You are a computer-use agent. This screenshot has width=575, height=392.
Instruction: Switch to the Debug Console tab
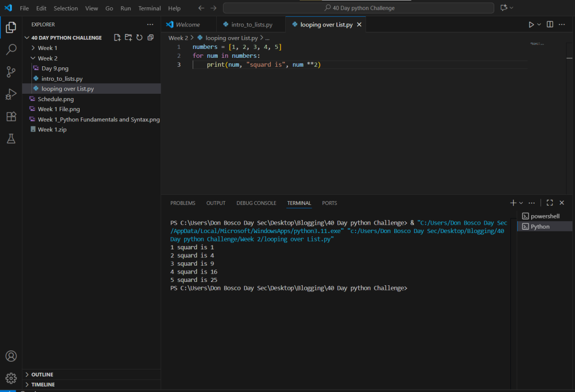(x=256, y=203)
